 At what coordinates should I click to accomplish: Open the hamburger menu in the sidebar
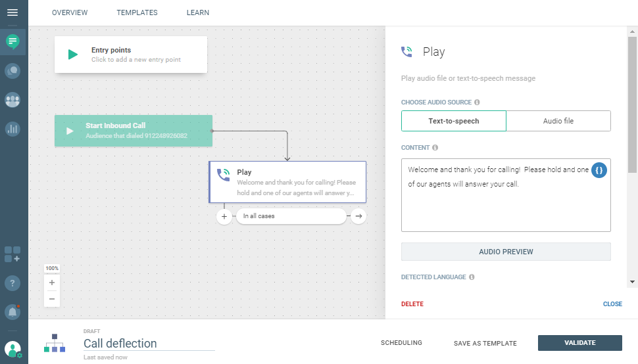(12, 12)
